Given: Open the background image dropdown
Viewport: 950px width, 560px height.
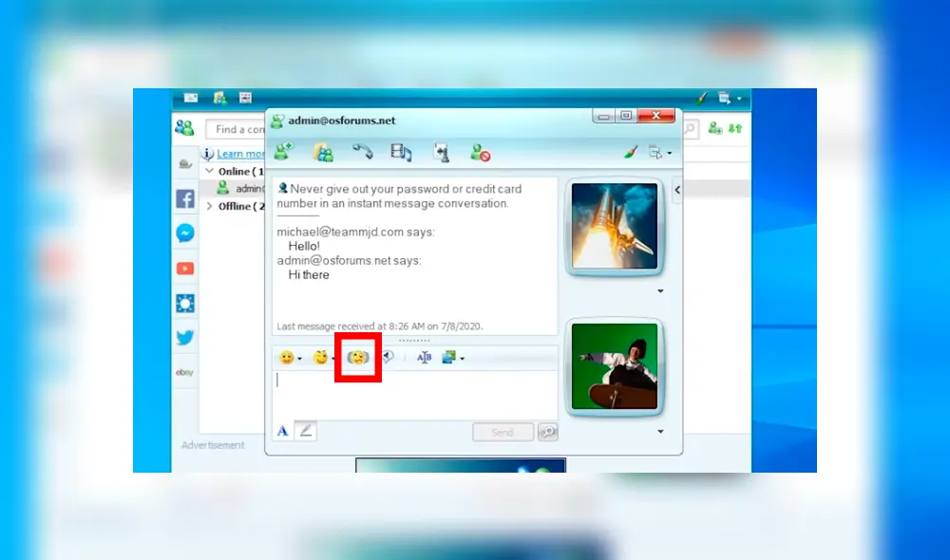Looking at the screenshot, I should pos(463,359).
